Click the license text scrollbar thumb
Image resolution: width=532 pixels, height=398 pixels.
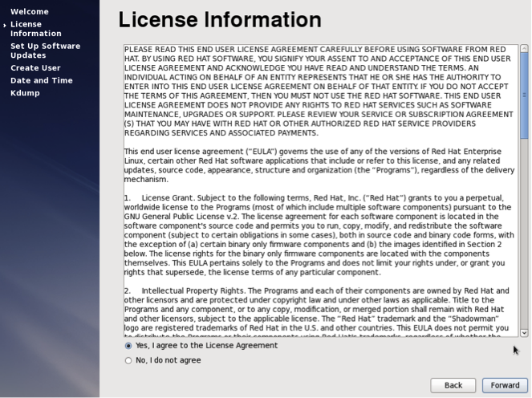click(524, 95)
